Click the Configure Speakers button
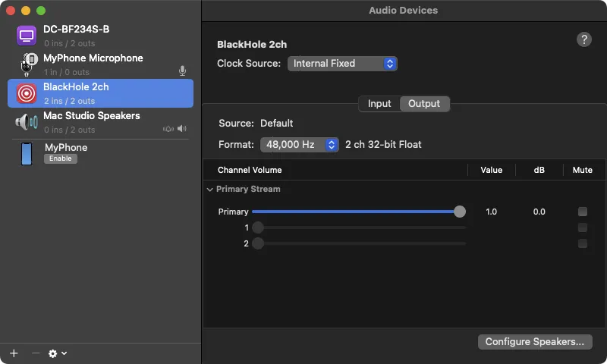The height and width of the screenshot is (364, 607). pyautogui.click(x=535, y=342)
